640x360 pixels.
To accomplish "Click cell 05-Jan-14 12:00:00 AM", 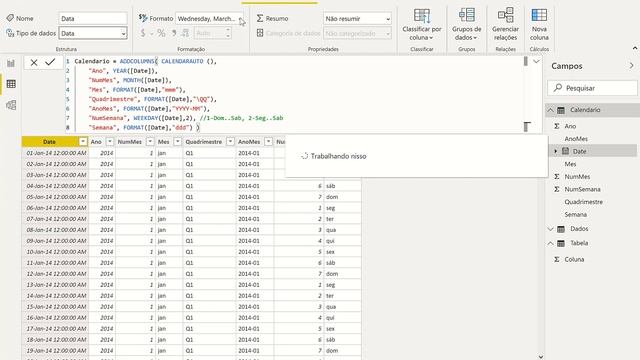I will pos(56,197).
